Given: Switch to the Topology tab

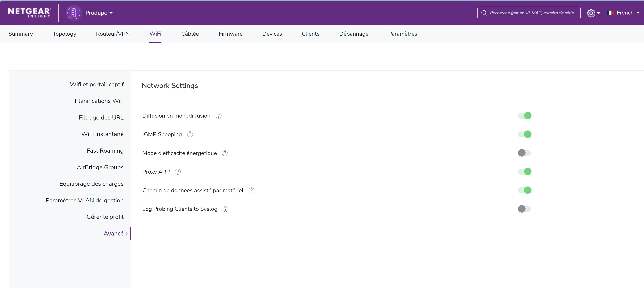Looking at the screenshot, I should coord(64,34).
